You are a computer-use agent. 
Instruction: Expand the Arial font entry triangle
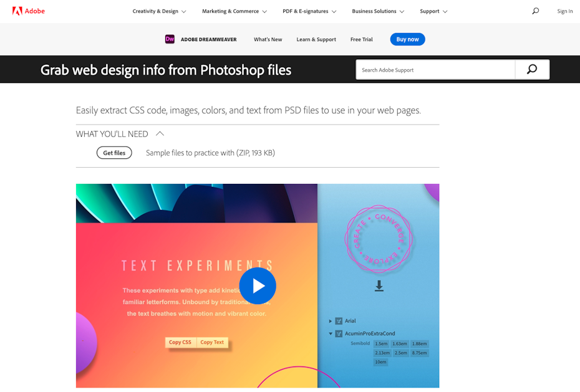coord(331,321)
